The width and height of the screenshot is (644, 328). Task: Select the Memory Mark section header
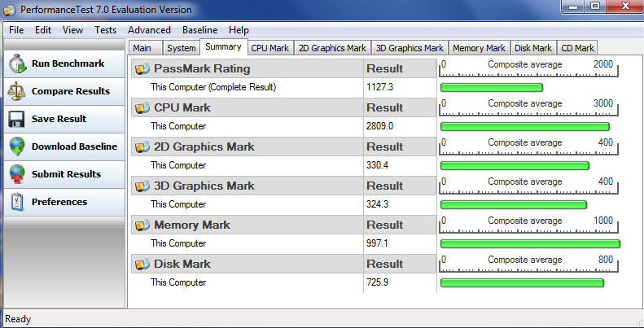coord(248,225)
